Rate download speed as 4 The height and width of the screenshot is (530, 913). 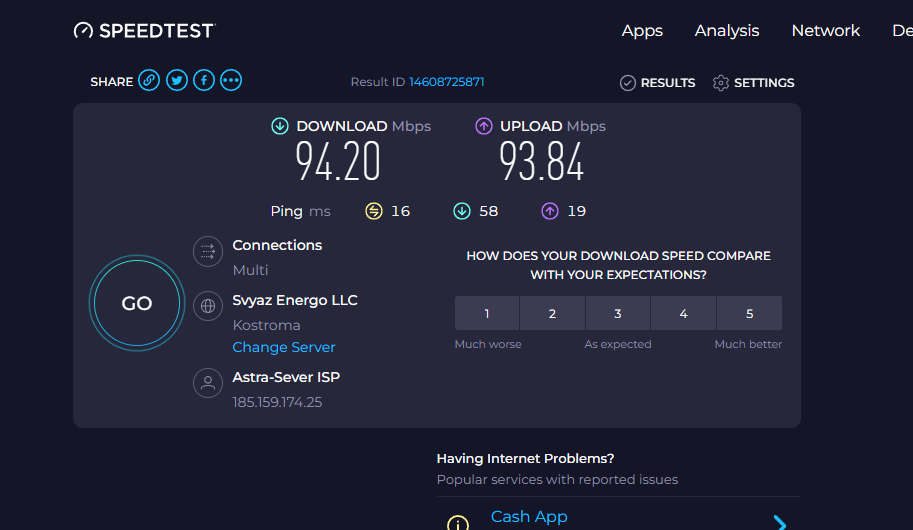pos(684,313)
